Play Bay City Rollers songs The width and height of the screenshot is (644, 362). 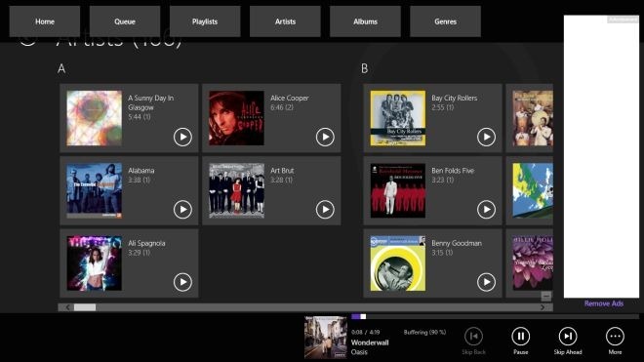pos(486,137)
